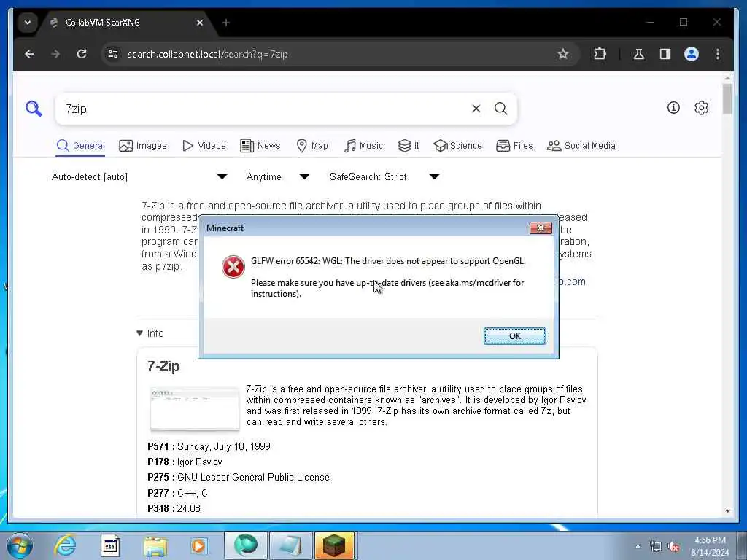Image resolution: width=747 pixels, height=560 pixels.
Task: Switch to the notepad taskbar button
Action: (290, 545)
